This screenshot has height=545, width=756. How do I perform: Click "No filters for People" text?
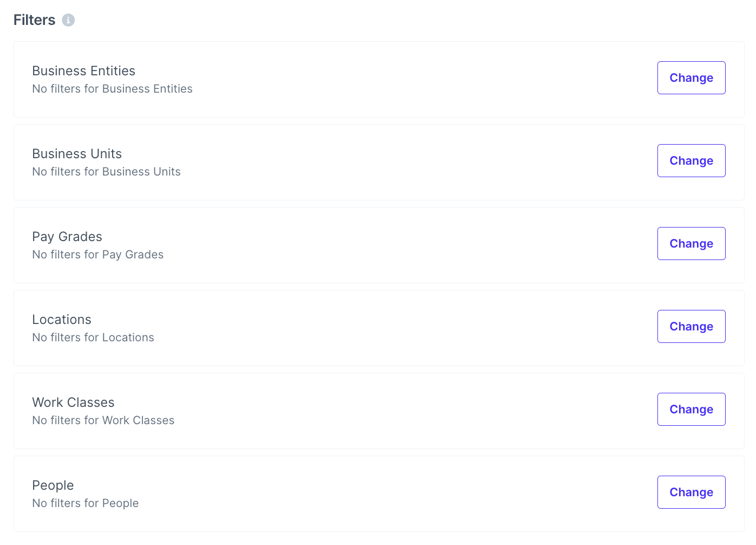[x=86, y=503]
